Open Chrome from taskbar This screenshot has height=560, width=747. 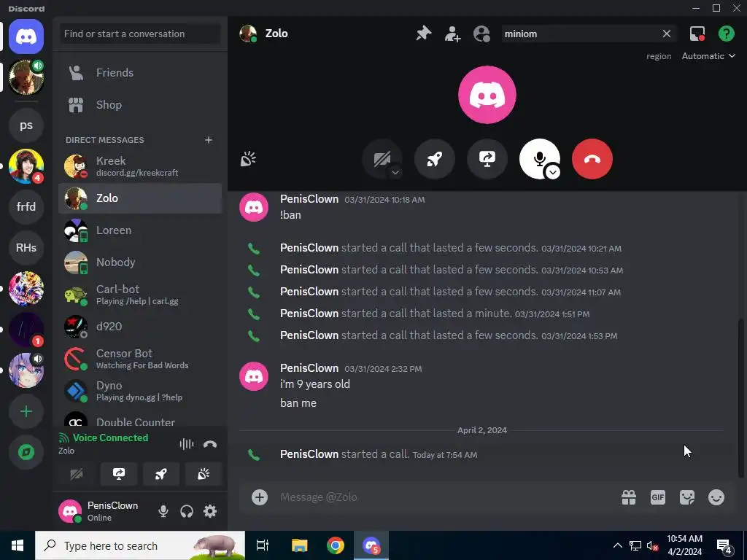pos(336,545)
